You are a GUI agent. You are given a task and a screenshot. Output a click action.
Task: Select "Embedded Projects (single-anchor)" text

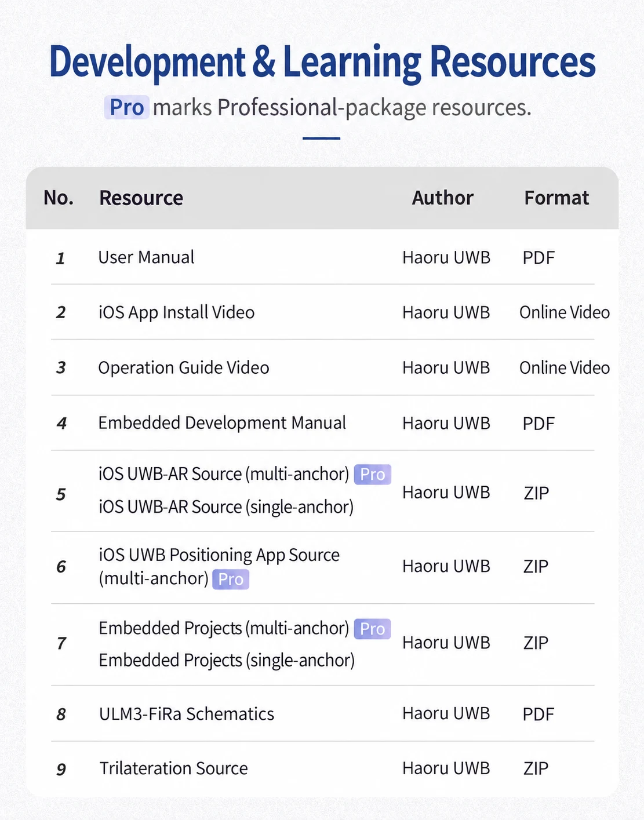click(227, 661)
